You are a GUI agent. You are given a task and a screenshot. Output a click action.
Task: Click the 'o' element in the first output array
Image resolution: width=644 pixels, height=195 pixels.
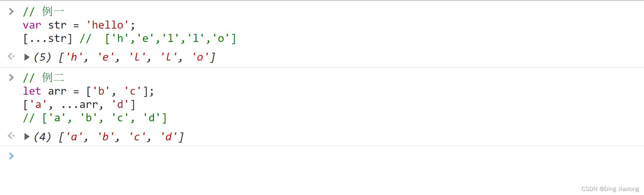click(x=200, y=57)
